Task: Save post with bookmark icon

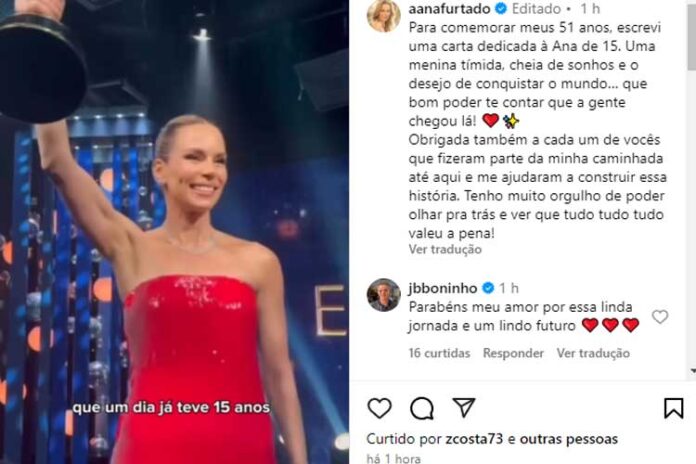Action: 673,408
